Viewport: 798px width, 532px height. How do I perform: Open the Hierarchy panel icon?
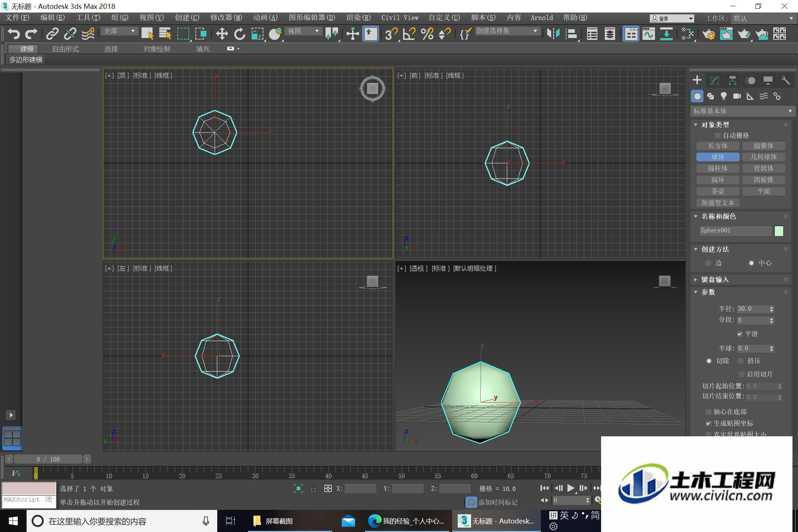pyautogui.click(x=733, y=81)
